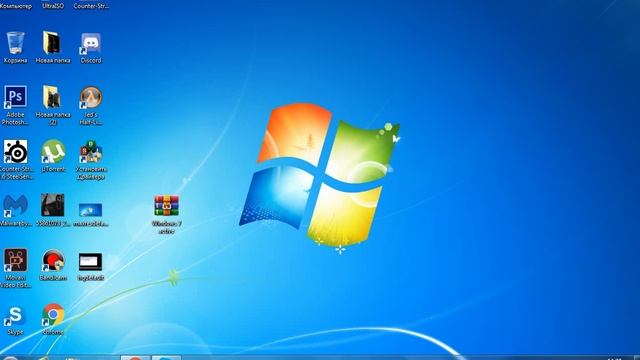Select the Установить драйверы shortcut icon

(91, 151)
